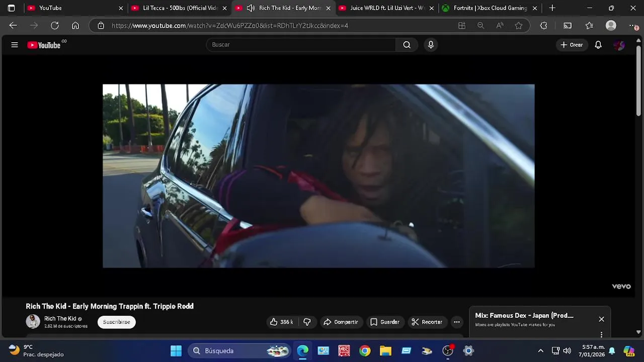644x362 pixels.
Task: Switch to Fortnite Xbox Cloud Gaming tab
Action: [490, 8]
